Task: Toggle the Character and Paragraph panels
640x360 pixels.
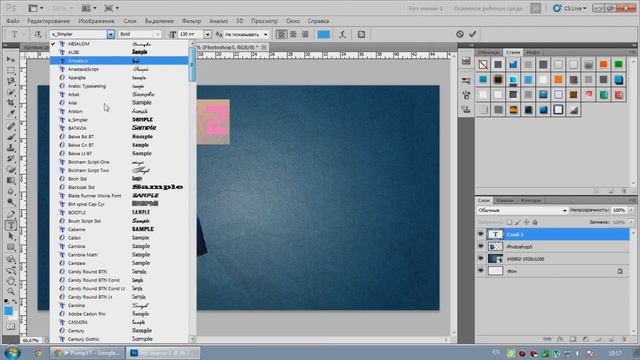Action: point(361,34)
